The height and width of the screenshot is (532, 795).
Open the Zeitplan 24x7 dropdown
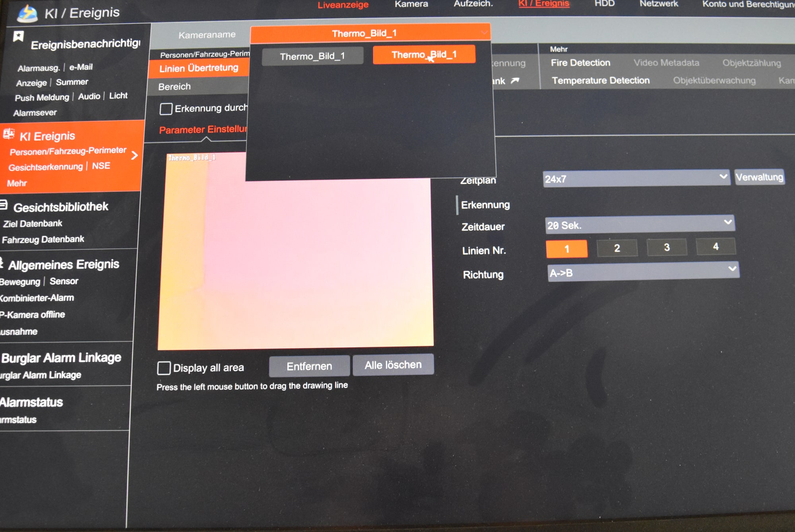[x=636, y=178]
